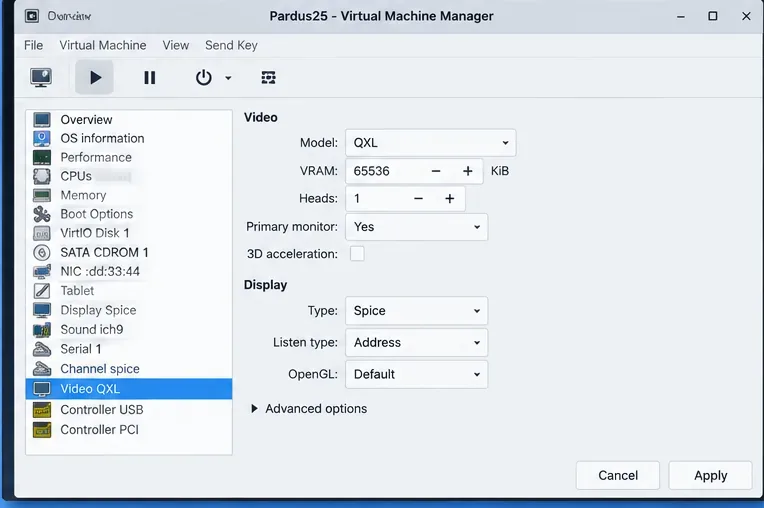764x508 pixels.
Task: Click the Cancel button
Action: coord(618,475)
